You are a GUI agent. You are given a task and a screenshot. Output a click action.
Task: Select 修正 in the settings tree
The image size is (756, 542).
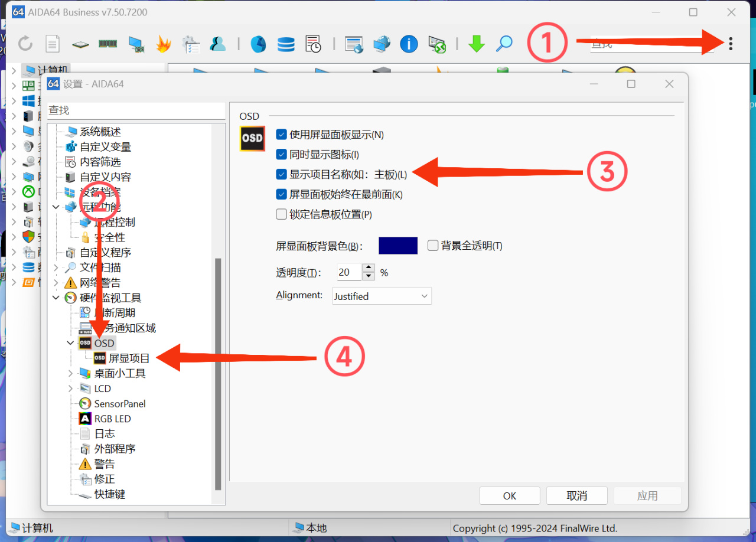pyautogui.click(x=105, y=479)
